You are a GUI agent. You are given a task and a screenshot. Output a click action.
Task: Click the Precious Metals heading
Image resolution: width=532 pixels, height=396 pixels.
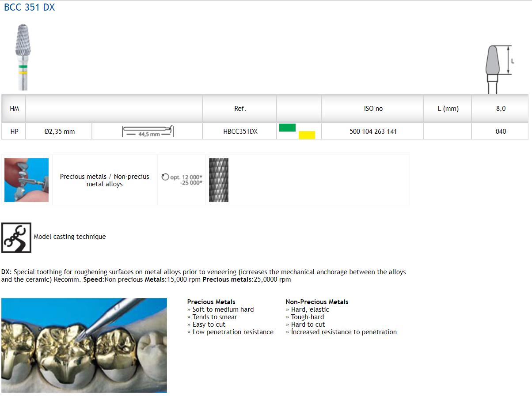211,302
